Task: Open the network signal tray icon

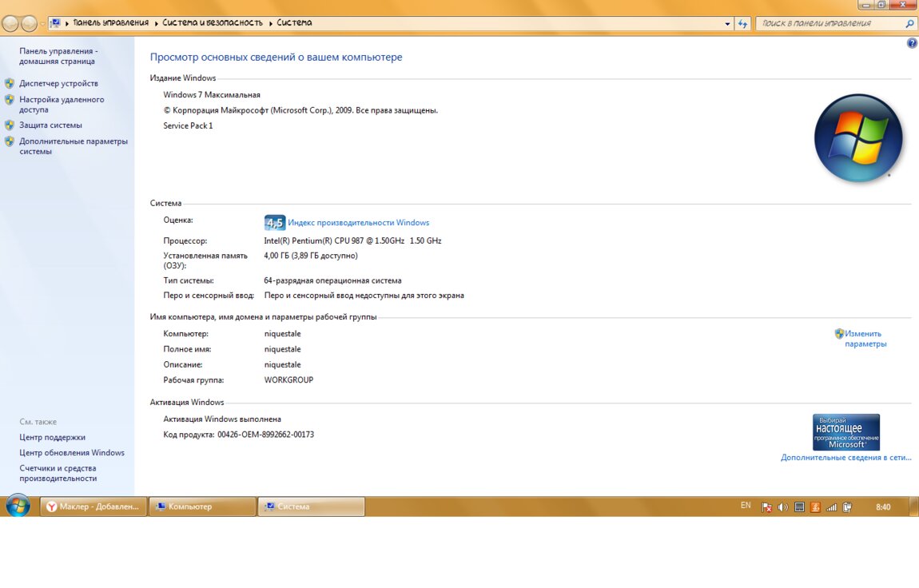Action: tap(831, 507)
